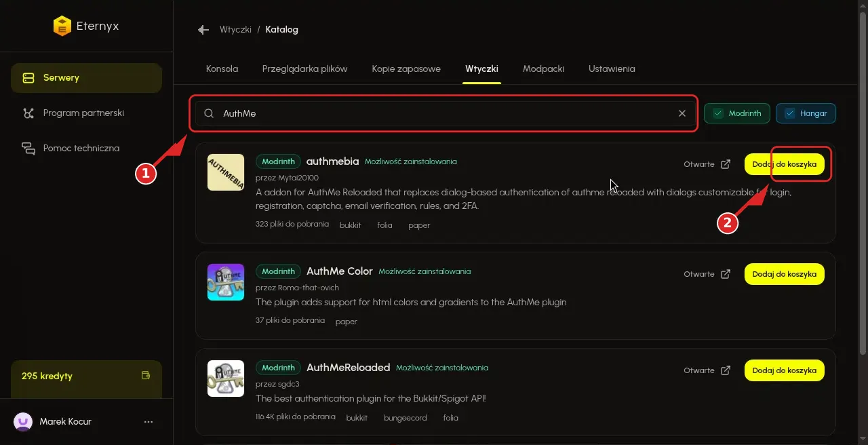This screenshot has height=445, width=868.
Task: Click the Marek Kocur username
Action: [66, 422]
